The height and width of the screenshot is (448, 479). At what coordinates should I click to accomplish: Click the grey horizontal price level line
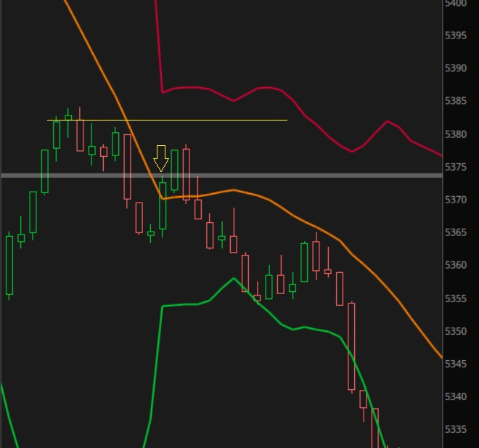222,176
